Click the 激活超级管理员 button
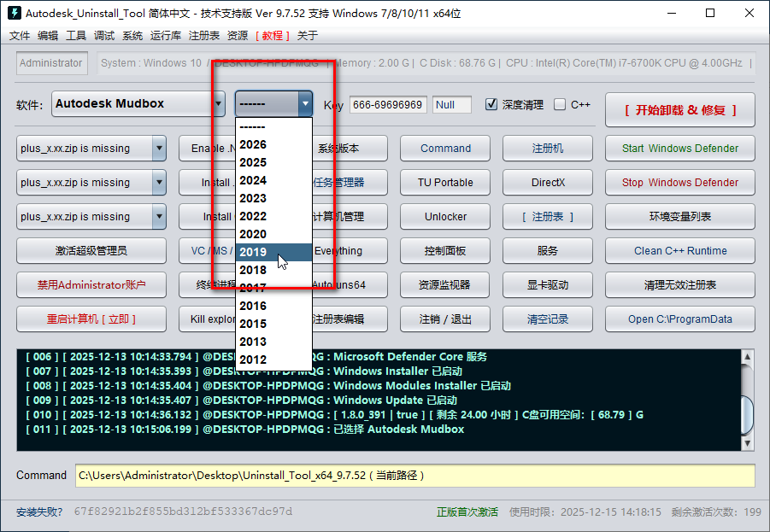 tap(91, 251)
